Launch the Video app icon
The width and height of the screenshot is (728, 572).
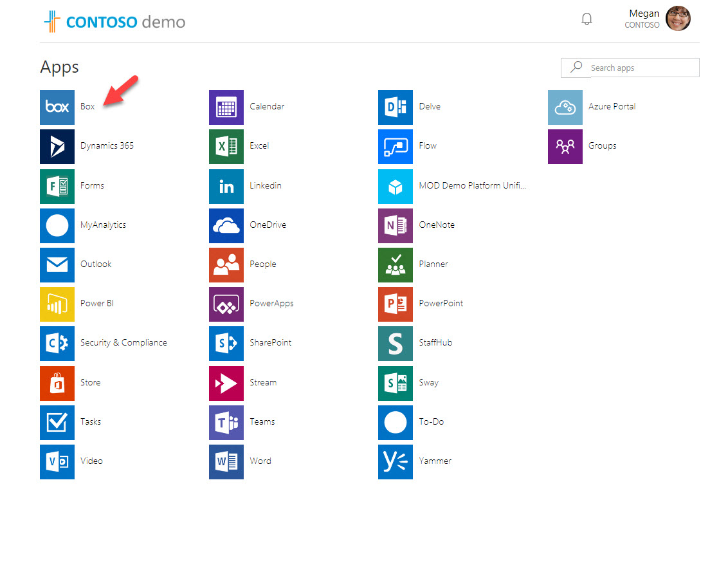click(57, 462)
